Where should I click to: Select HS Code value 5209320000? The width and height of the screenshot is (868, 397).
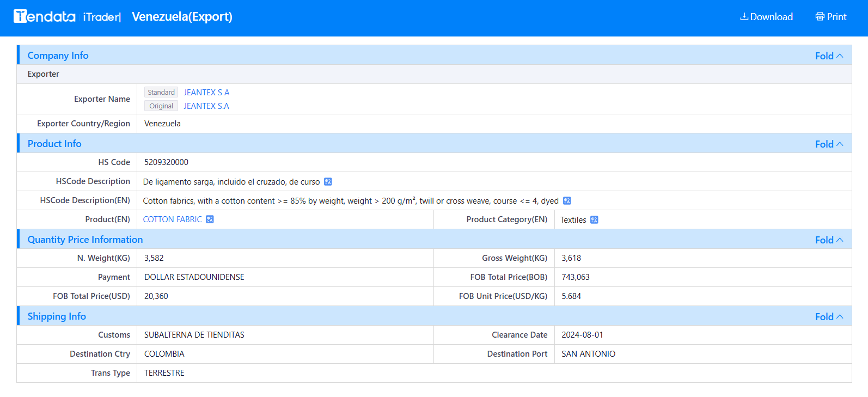[x=166, y=162]
